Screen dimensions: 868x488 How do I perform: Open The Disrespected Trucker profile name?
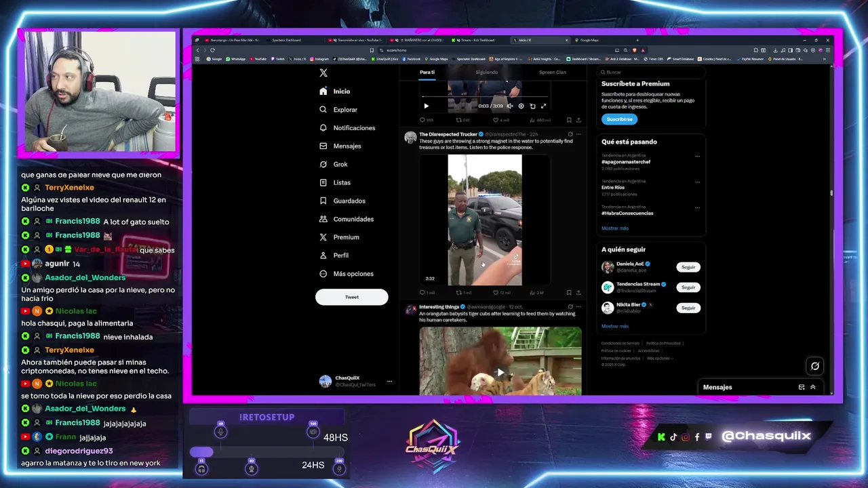pyautogui.click(x=448, y=134)
